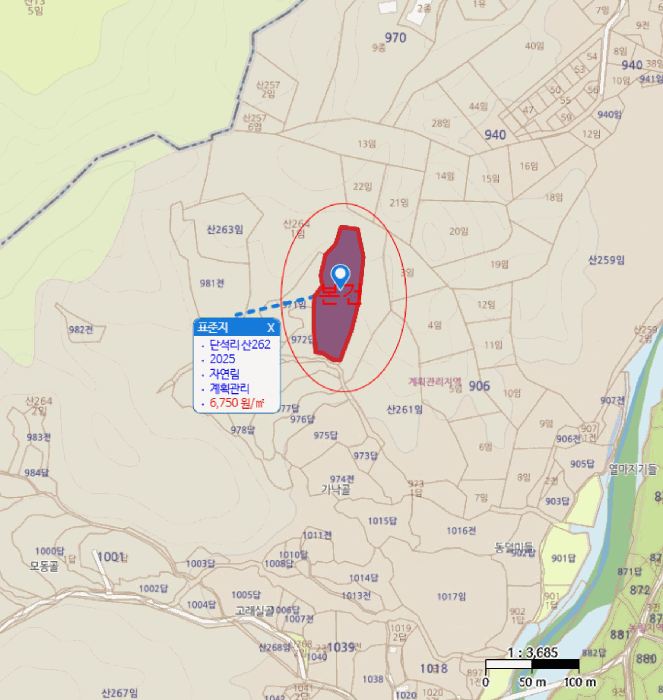Image resolution: width=663 pixels, height=700 pixels.
Task: Click the 표준지 popup title
Action: (x=213, y=327)
